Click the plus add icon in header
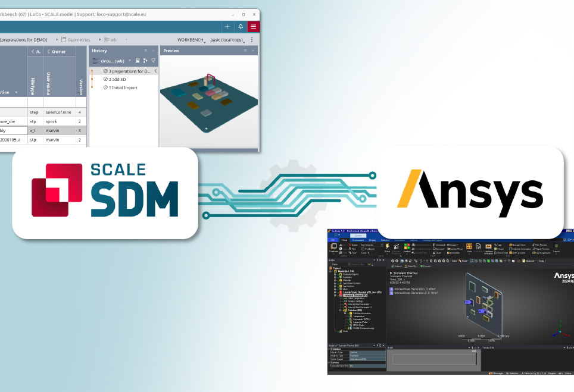Viewport: 574px width, 392px height. [228, 27]
